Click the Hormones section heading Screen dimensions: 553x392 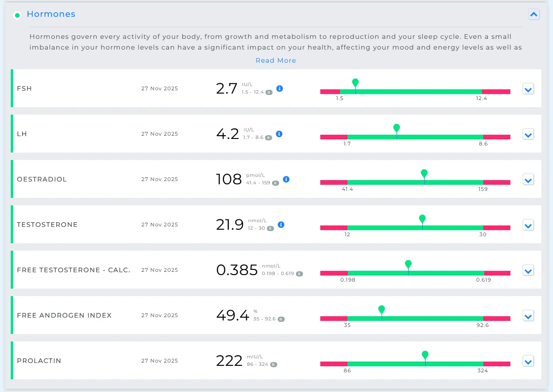[x=51, y=14]
